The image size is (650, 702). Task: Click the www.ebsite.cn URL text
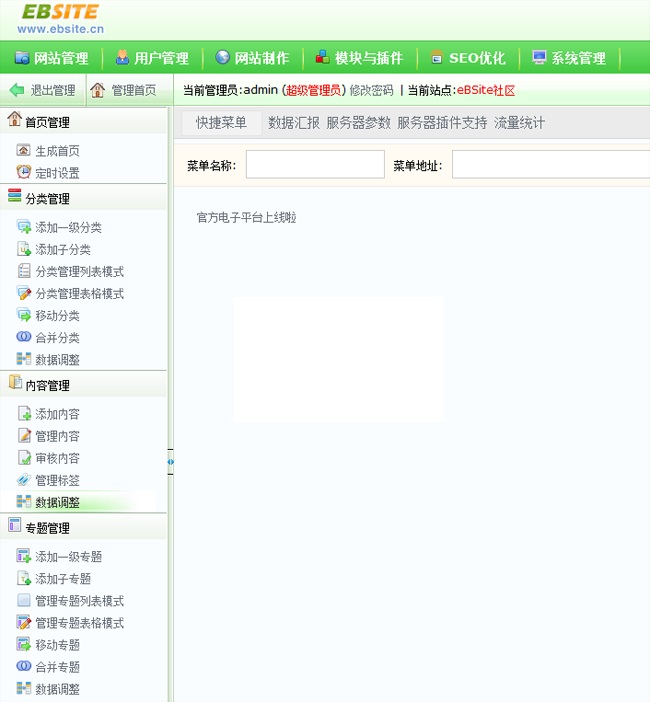point(60,29)
